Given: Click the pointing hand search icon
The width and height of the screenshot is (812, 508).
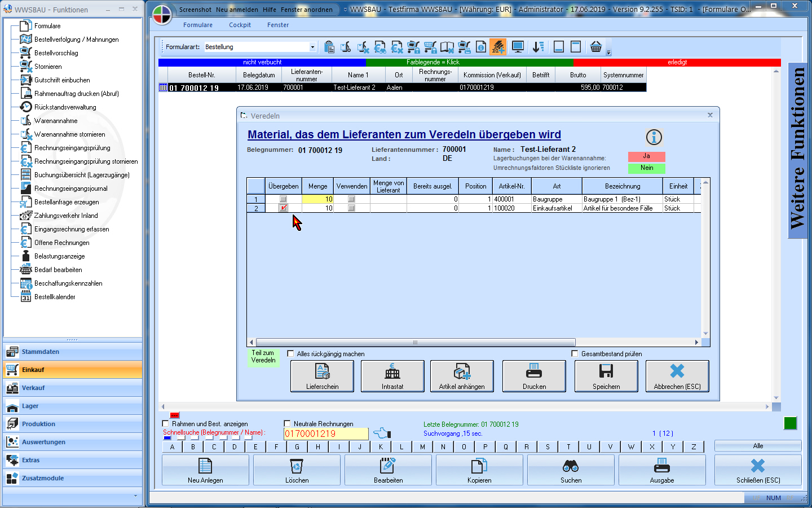Looking at the screenshot, I should point(382,433).
